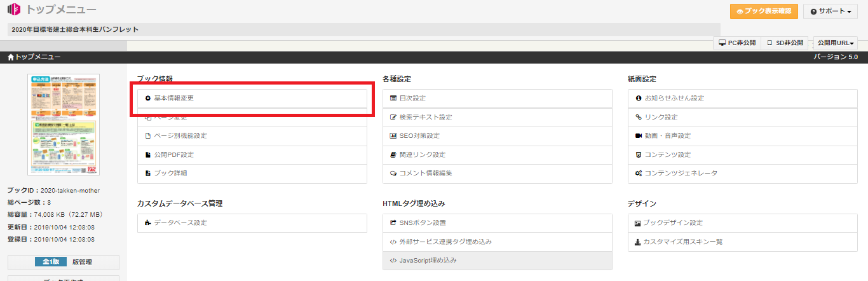Viewport: 868px width, 281px height.
Task: Expand the サポート dropdown menu
Action: [831, 11]
